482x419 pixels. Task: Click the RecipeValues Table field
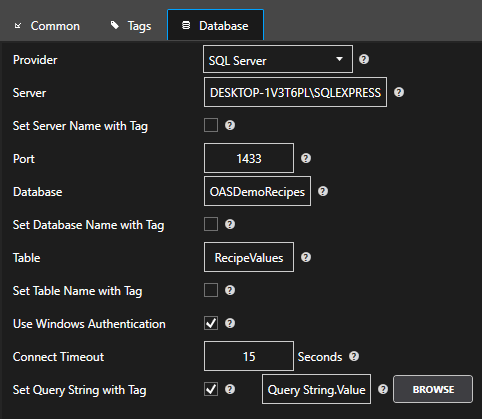pyautogui.click(x=249, y=257)
